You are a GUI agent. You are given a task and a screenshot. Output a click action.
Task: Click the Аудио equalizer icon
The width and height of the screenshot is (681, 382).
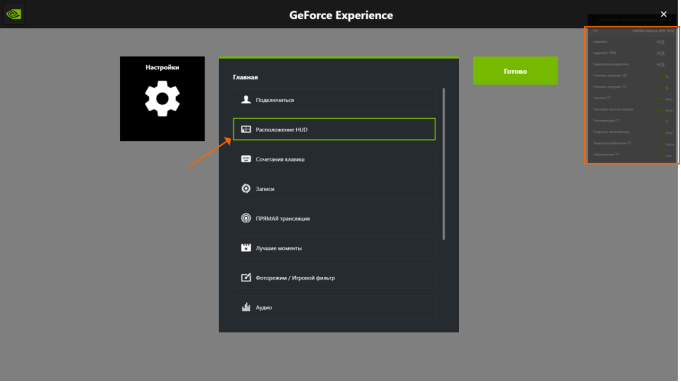tap(246, 307)
